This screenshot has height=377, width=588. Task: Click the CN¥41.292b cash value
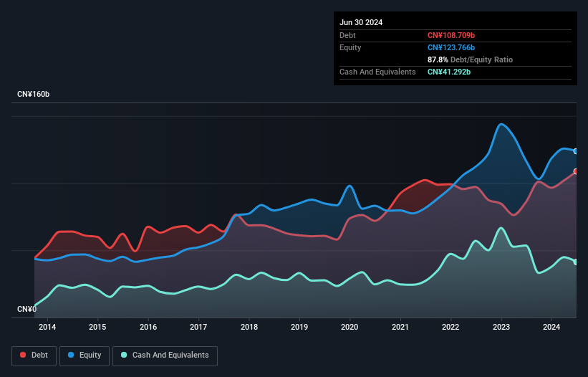449,72
